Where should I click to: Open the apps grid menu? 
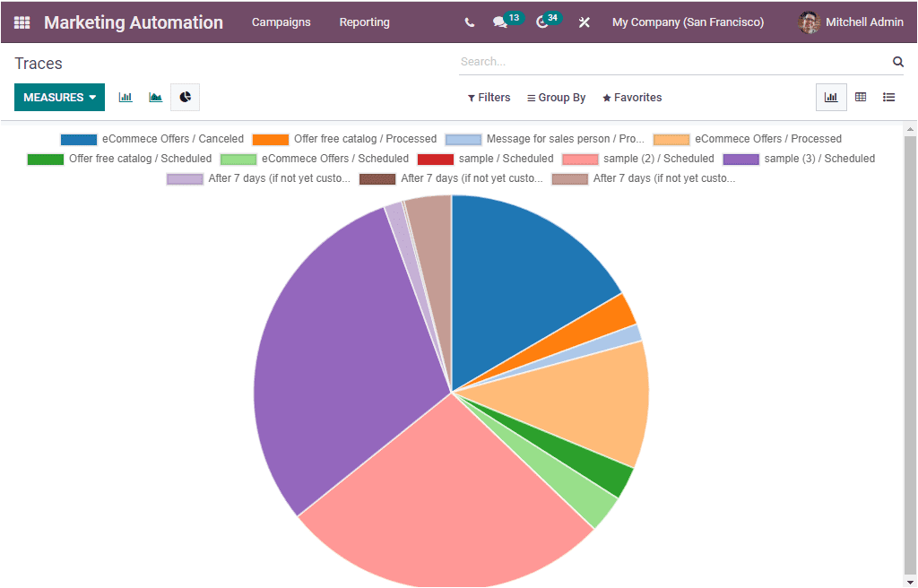22,22
